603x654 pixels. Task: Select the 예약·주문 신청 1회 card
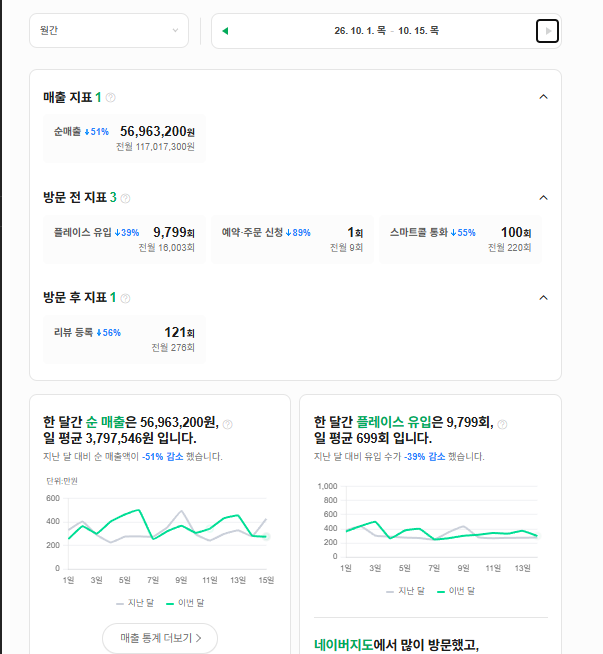pos(292,239)
